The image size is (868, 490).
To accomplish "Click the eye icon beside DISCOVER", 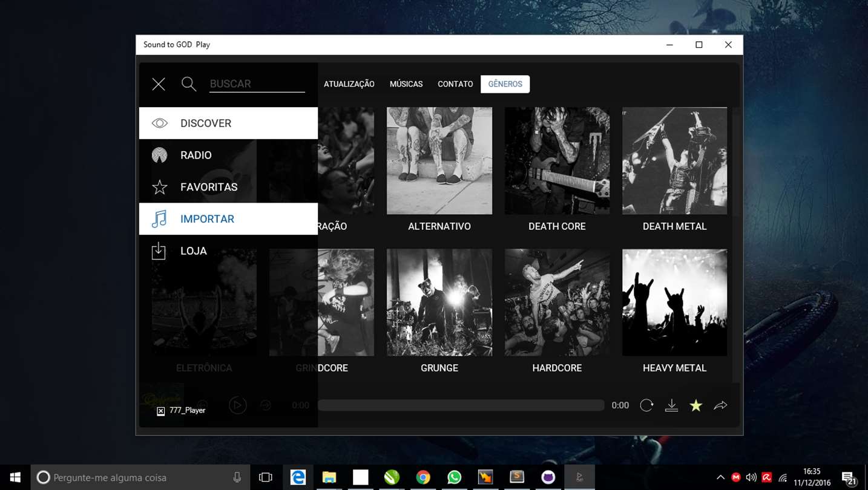I will point(159,123).
